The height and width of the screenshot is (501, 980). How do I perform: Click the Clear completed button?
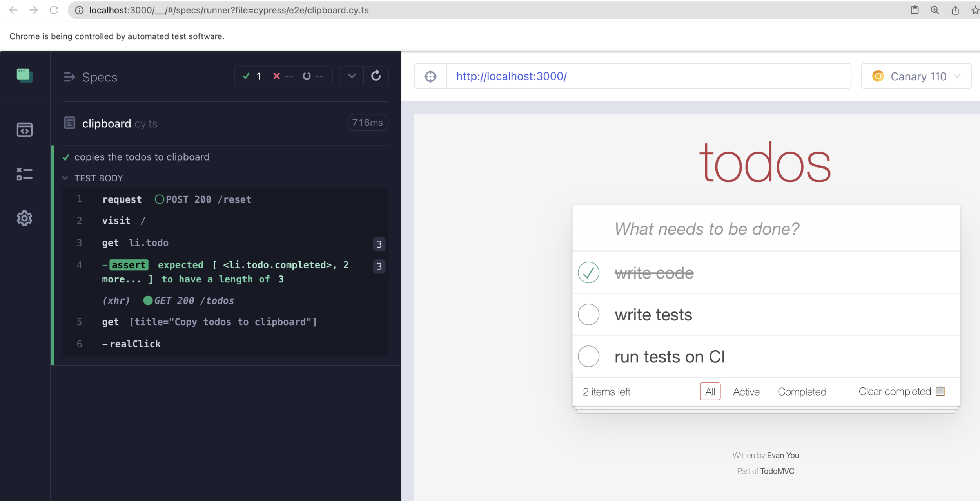894,392
